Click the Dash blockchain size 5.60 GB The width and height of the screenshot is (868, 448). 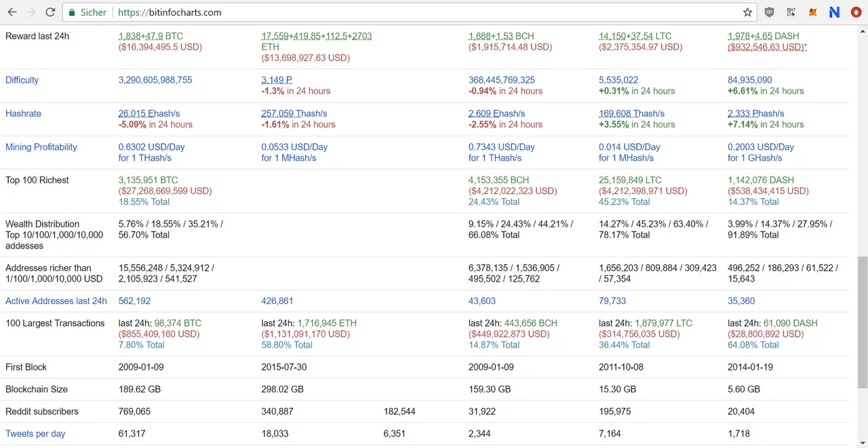(x=744, y=390)
